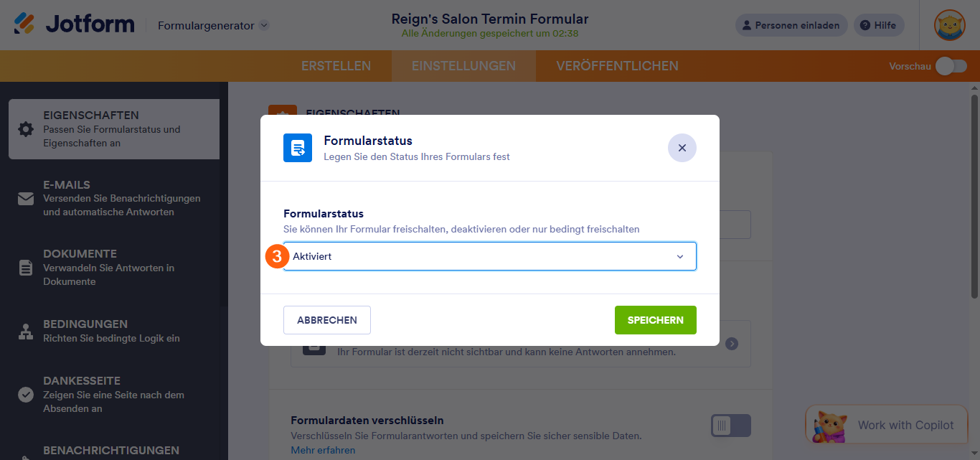Cancel the dialog via ABBRECHEN

326,319
